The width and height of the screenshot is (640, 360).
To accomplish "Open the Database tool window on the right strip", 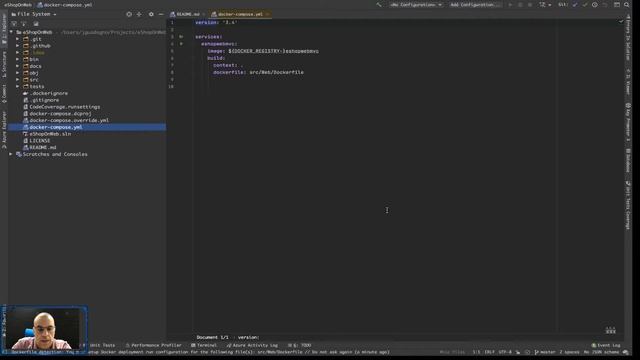I will 629,160.
